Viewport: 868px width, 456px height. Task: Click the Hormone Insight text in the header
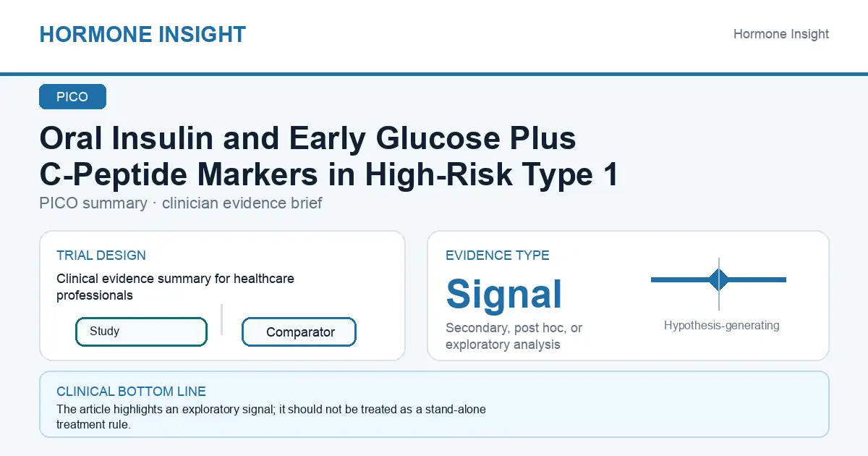(x=781, y=34)
